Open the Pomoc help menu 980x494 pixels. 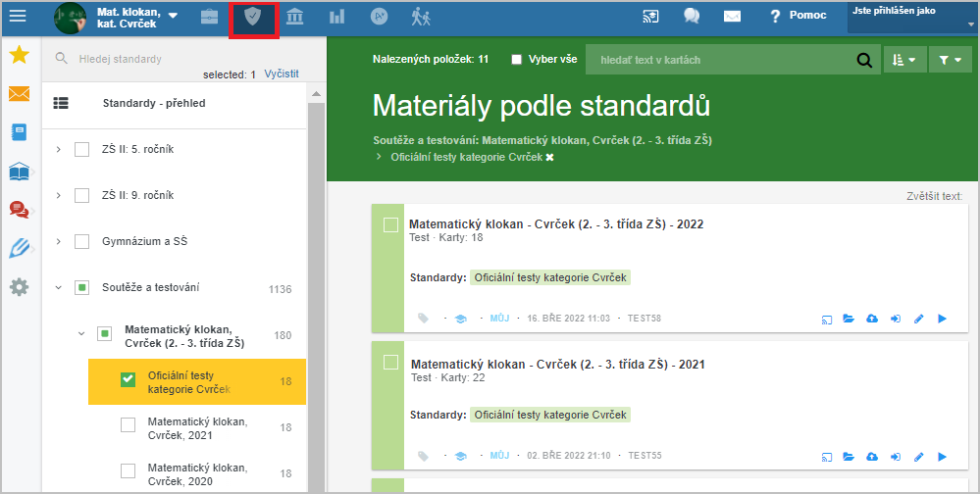pos(799,16)
